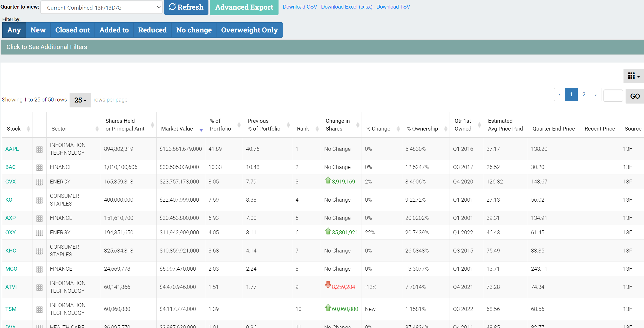Viewport: 644px width, 328px height.
Task: Select the Reduced filter tab
Action: pos(152,30)
